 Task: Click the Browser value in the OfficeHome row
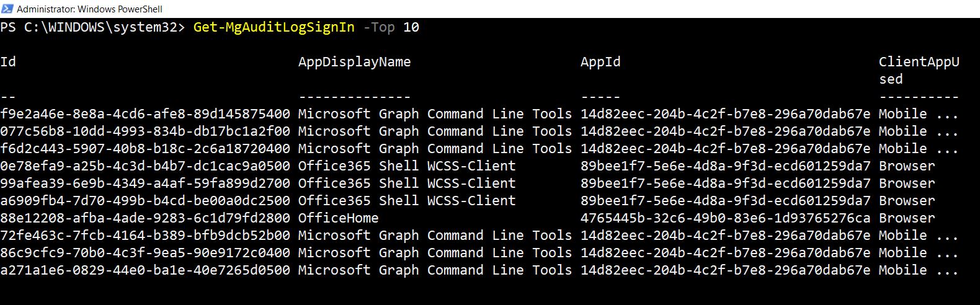[x=906, y=218]
